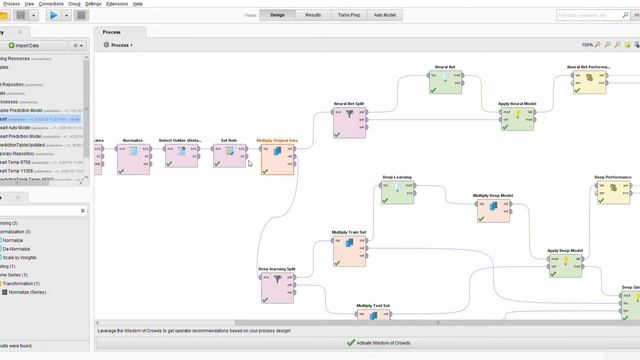Run the process with the blue play button

pyautogui.click(x=53, y=16)
